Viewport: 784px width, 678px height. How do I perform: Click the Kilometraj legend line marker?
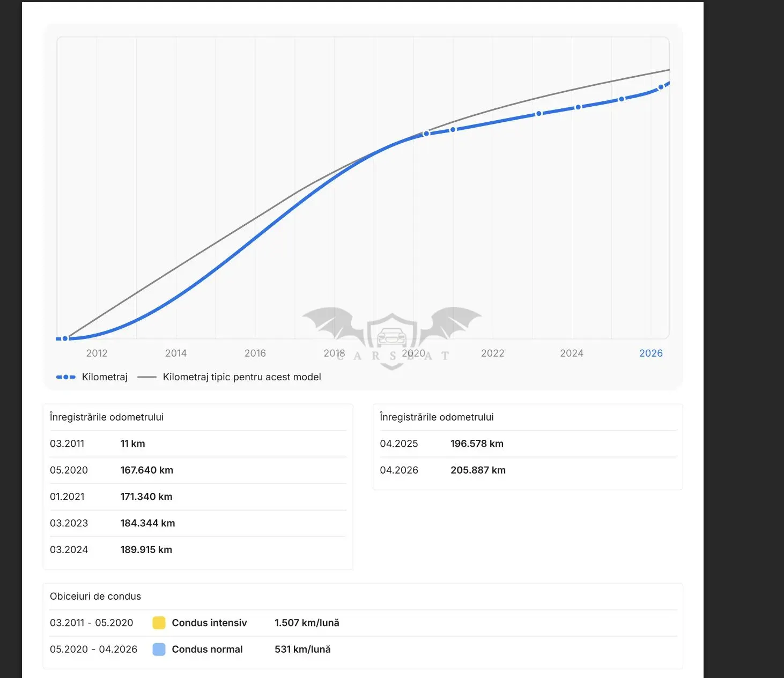pos(66,377)
